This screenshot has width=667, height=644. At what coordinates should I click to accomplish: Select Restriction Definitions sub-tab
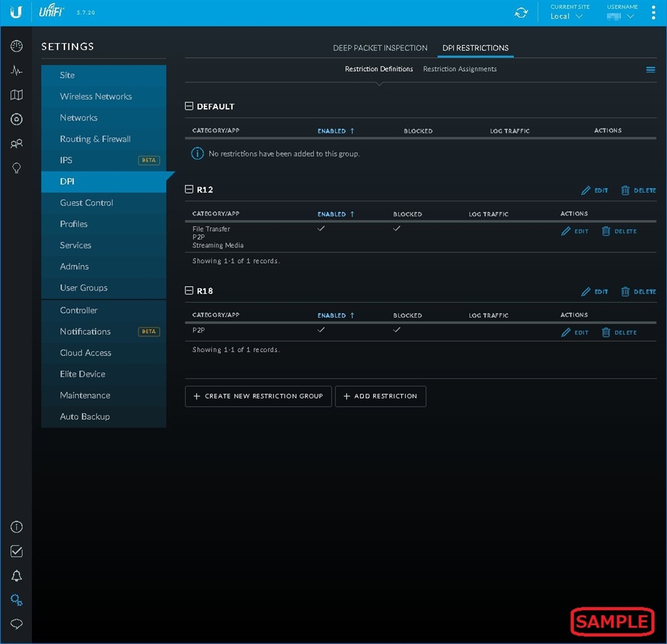click(378, 69)
